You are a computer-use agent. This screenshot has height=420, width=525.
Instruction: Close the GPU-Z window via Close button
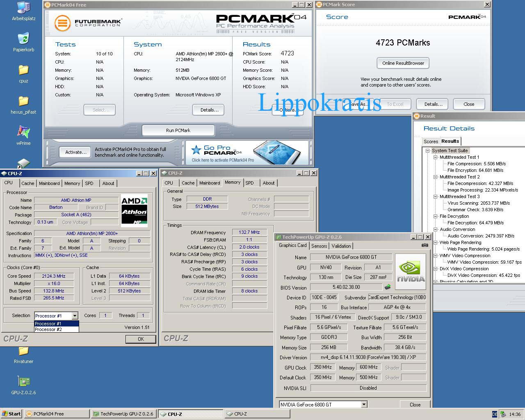click(415, 404)
